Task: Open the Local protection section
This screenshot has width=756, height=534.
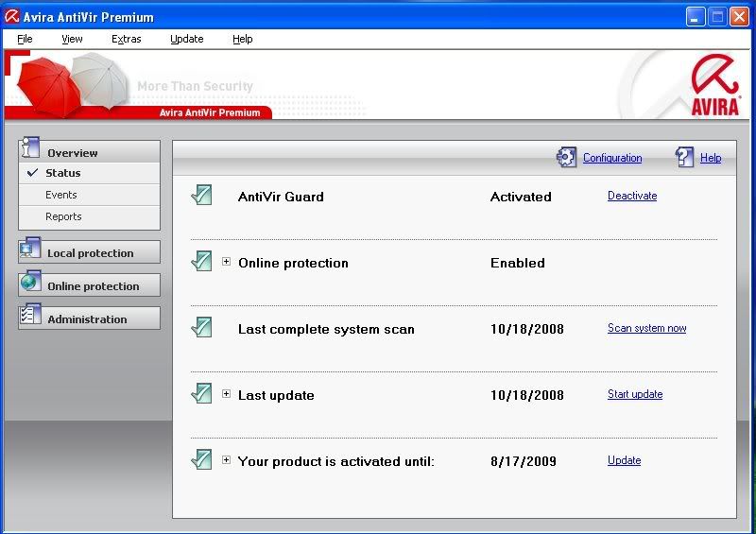Action: tap(89, 251)
